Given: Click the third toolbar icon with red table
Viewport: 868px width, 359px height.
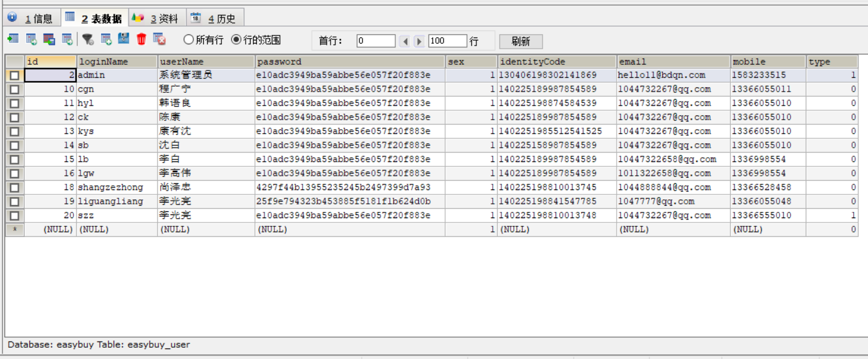Looking at the screenshot, I should point(49,39).
